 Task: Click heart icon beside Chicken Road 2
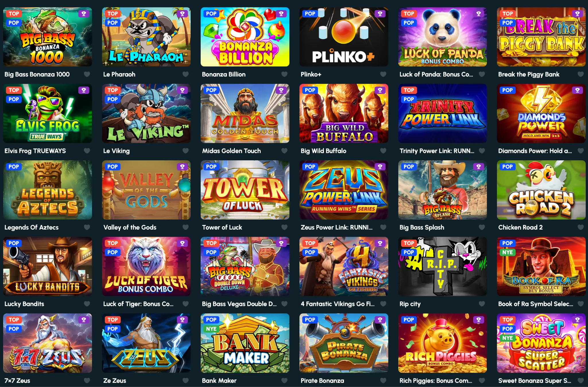tap(581, 227)
